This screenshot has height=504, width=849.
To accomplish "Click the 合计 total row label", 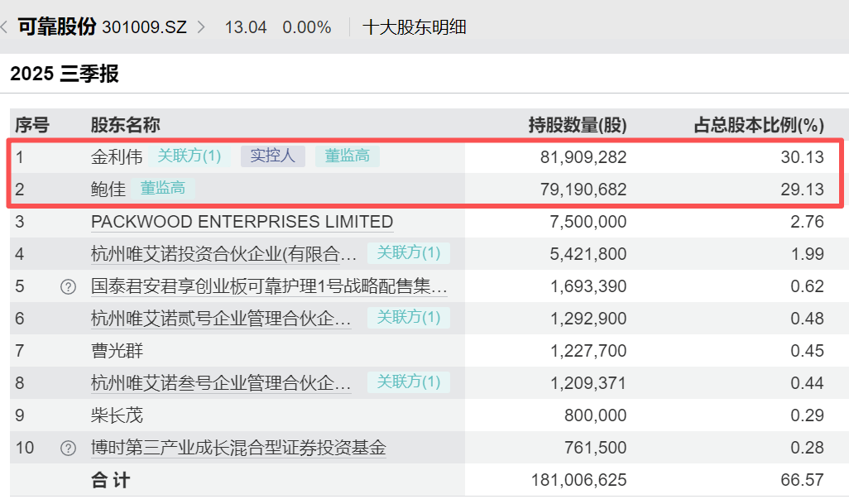I will coord(110,480).
